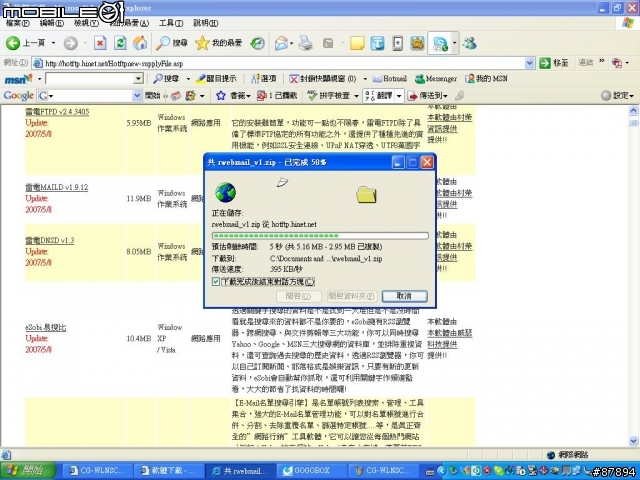
Task: Click the page scrollbar down arrow
Action: click(x=633, y=441)
